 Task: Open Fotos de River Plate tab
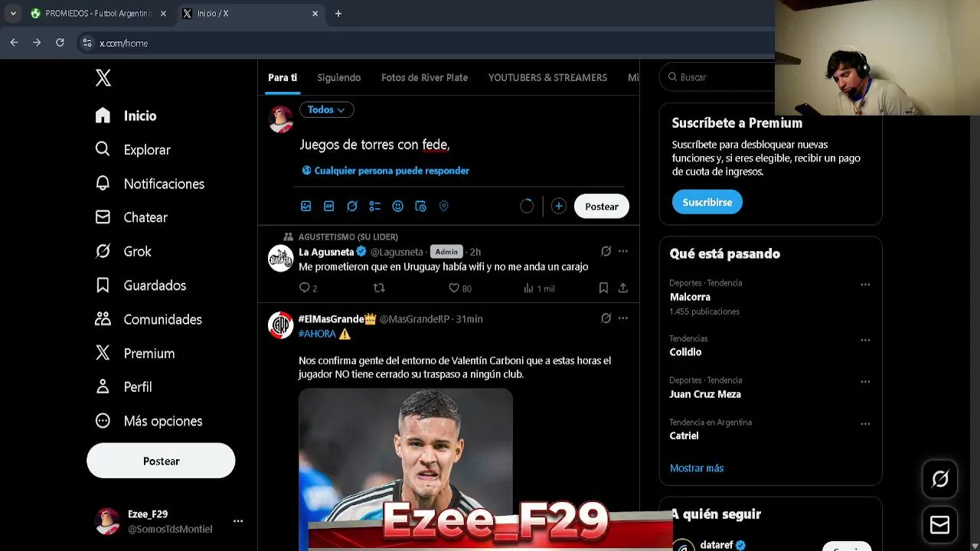point(424,77)
